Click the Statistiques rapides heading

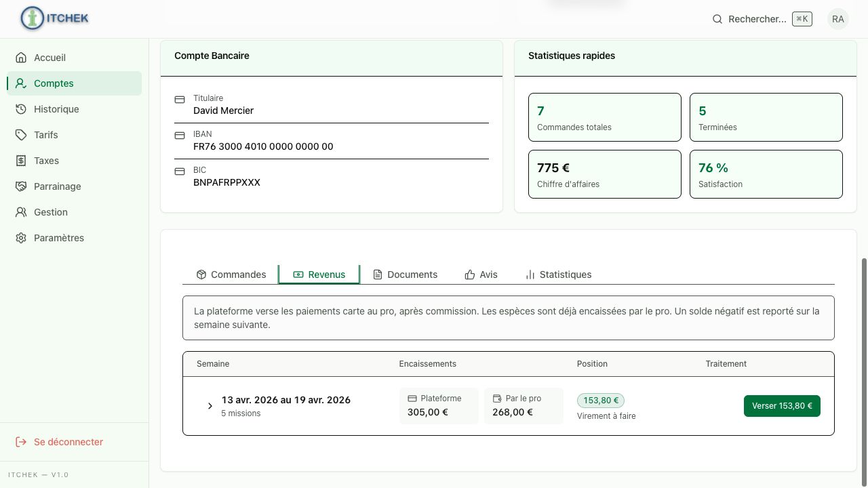click(572, 56)
